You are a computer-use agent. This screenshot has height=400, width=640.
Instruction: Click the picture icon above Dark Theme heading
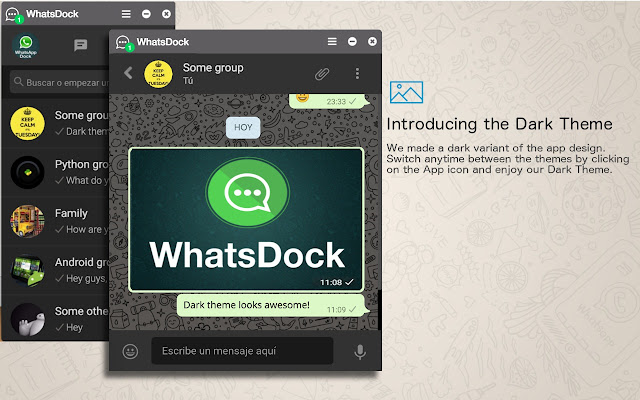click(x=406, y=92)
